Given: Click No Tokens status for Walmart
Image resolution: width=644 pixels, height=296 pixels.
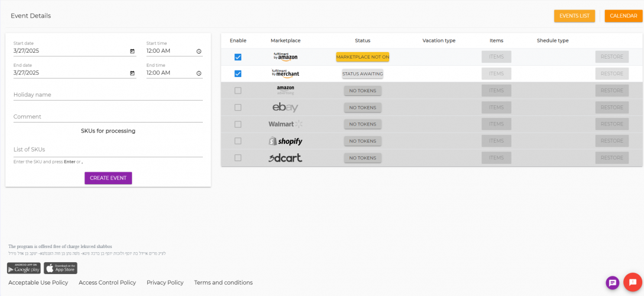Looking at the screenshot, I should (363, 124).
